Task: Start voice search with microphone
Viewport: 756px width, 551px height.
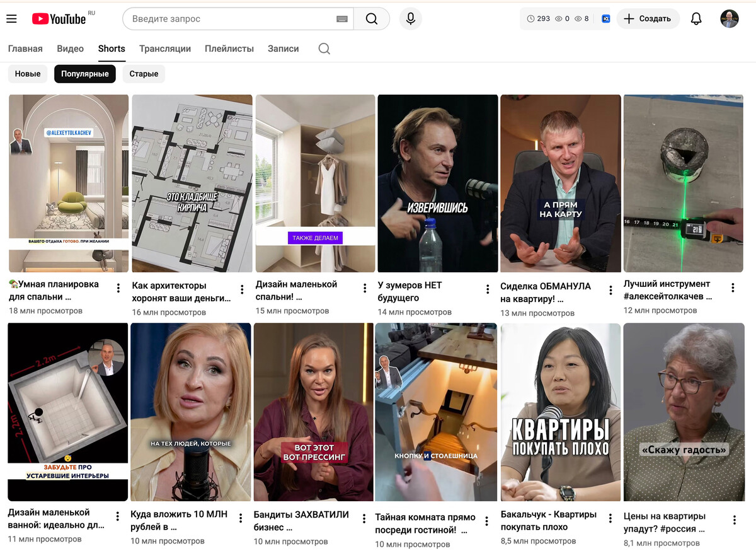Action: [x=410, y=19]
